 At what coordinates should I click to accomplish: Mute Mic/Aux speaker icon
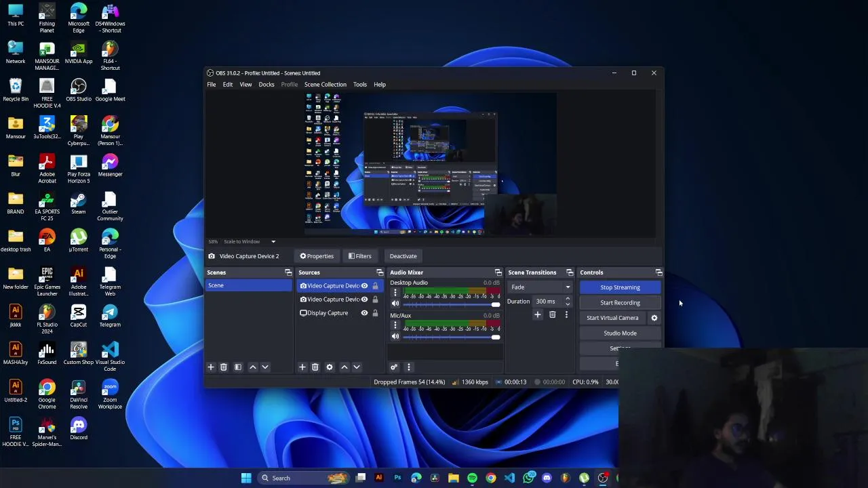[395, 336]
